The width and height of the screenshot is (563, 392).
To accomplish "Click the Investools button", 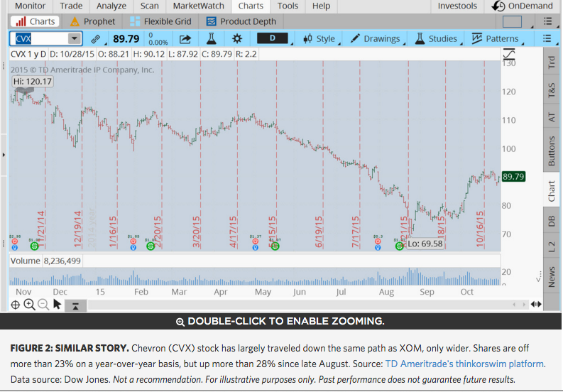I will pyautogui.click(x=457, y=6).
